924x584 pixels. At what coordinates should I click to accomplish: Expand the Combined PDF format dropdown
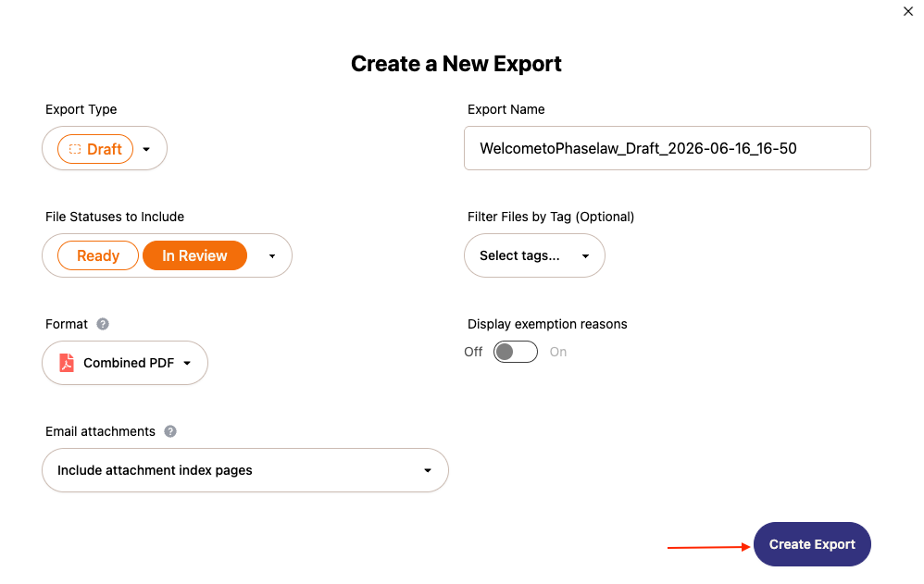pos(125,363)
